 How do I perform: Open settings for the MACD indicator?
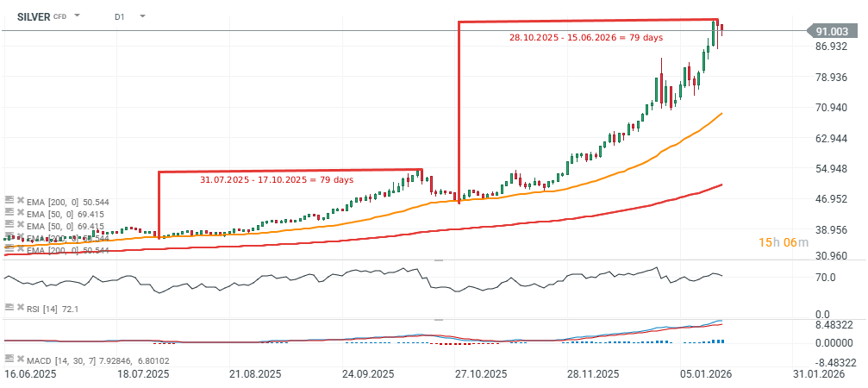(x=8, y=358)
